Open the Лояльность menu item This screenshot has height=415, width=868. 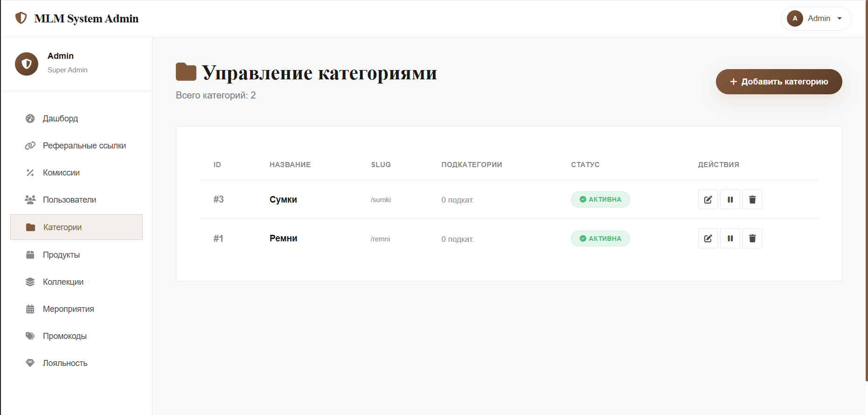pos(76,363)
